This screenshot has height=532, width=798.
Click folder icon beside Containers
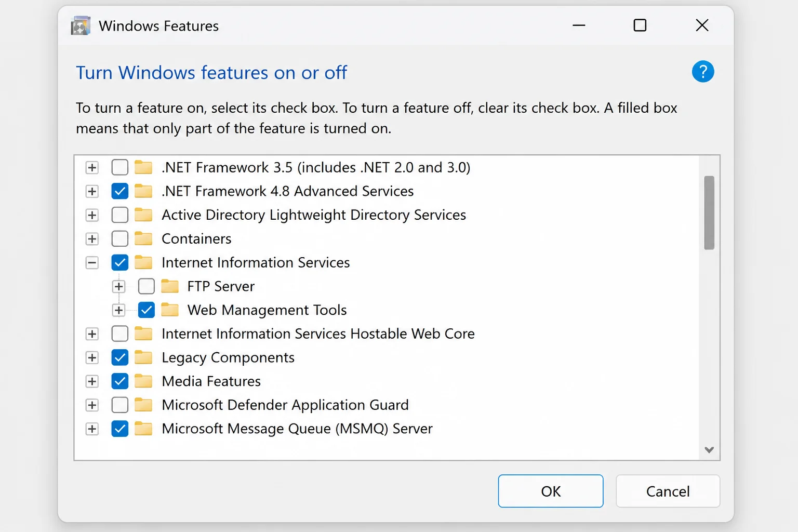point(143,238)
